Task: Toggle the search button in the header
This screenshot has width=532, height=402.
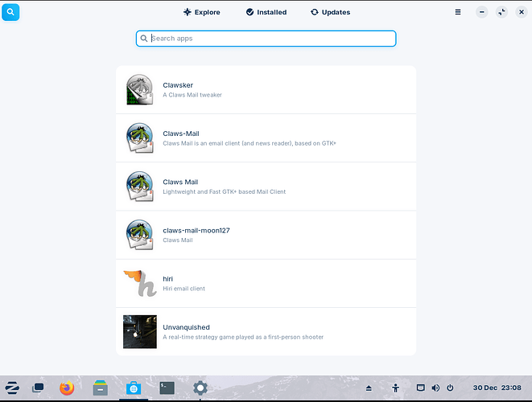Action: point(10,12)
